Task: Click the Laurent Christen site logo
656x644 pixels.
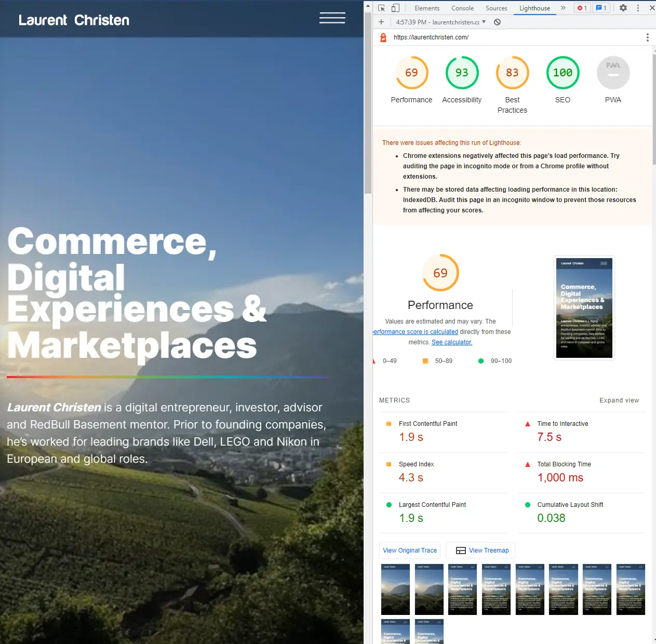Action: (74, 20)
